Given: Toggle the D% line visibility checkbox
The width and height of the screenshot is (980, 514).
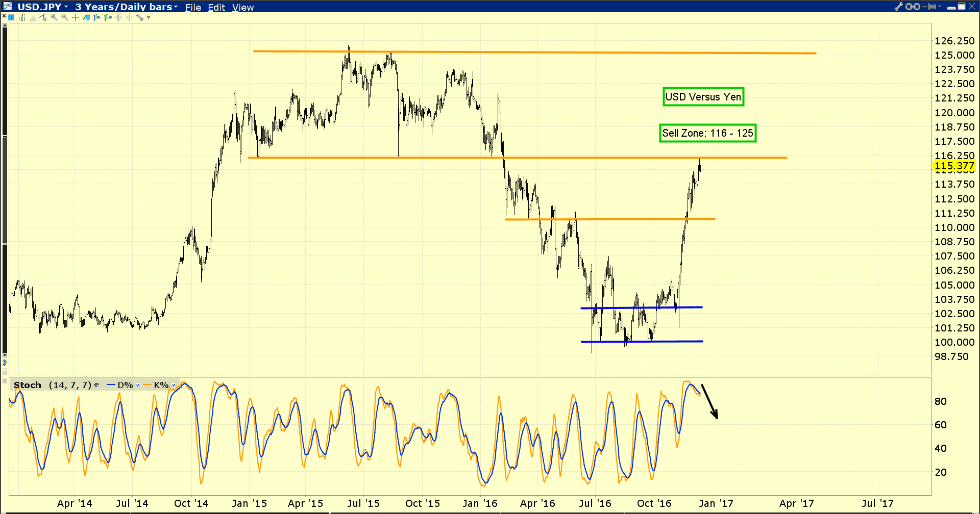Looking at the screenshot, I should pos(138,385).
